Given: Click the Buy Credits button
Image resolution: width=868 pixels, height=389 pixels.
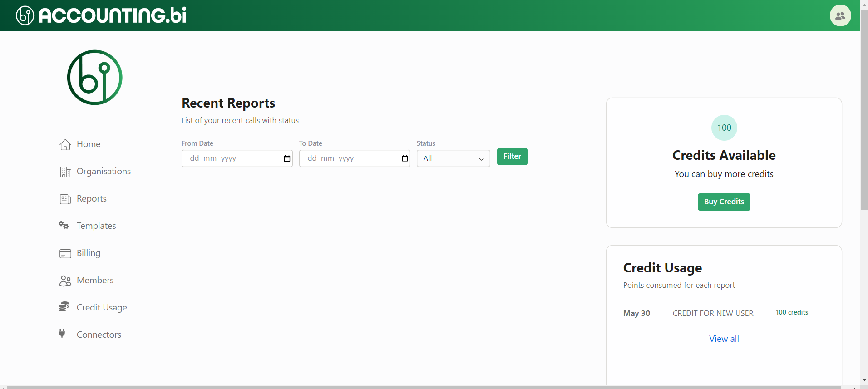Looking at the screenshot, I should [x=724, y=202].
